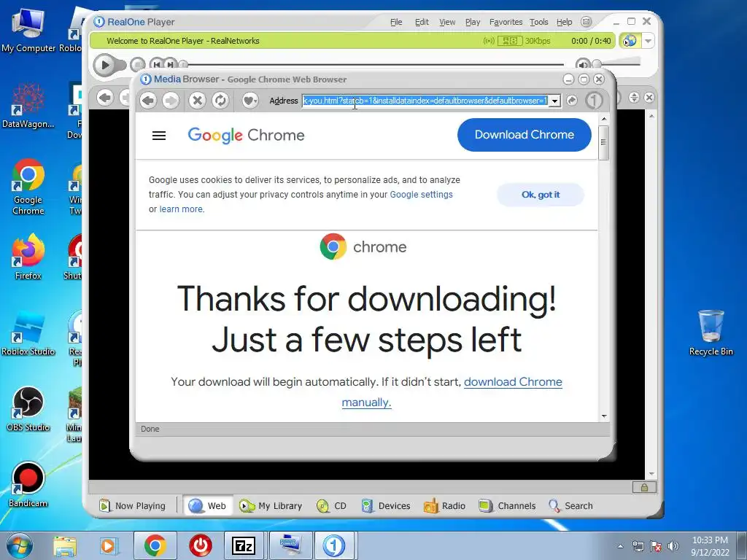747x560 pixels.
Task: Click the RealOne logo button in browser toolbar
Action: [594, 100]
